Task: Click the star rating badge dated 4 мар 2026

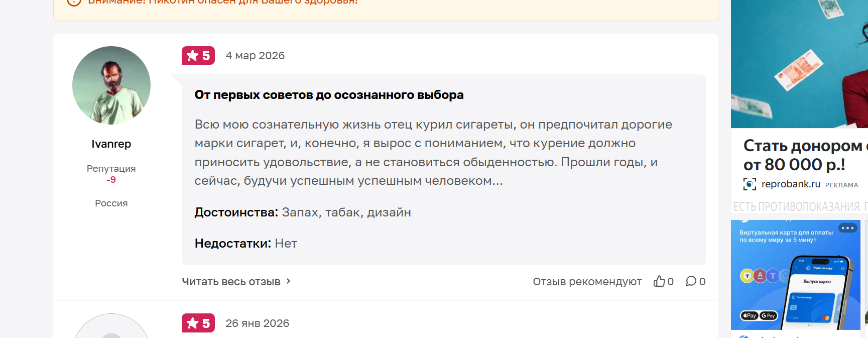Action: click(198, 56)
